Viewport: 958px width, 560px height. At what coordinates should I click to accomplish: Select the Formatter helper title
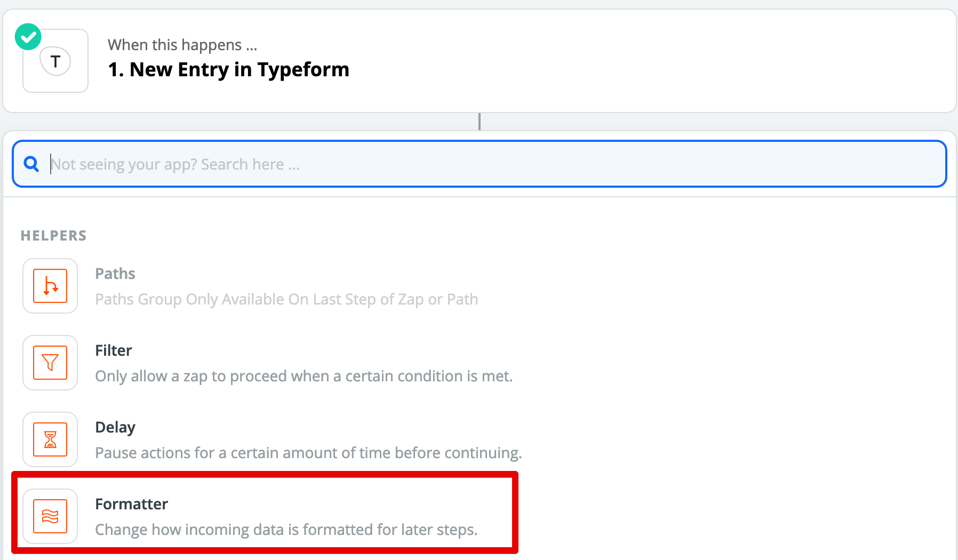[131, 504]
